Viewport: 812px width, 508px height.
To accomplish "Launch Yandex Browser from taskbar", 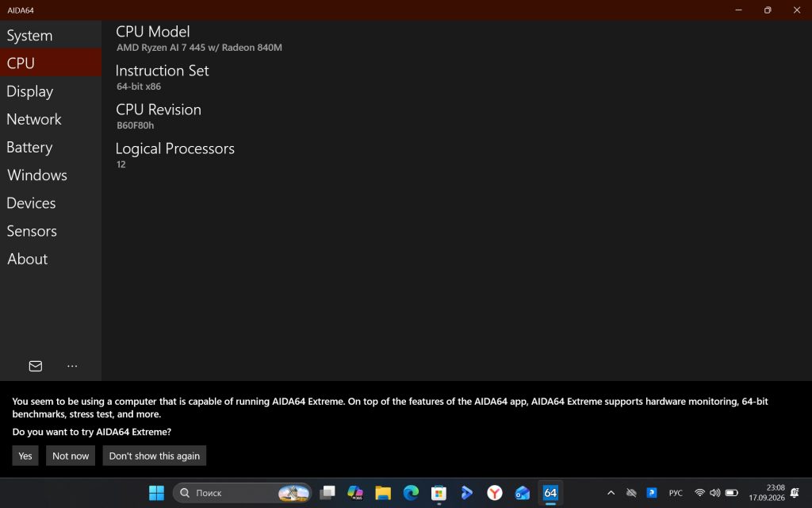I will coord(495,493).
